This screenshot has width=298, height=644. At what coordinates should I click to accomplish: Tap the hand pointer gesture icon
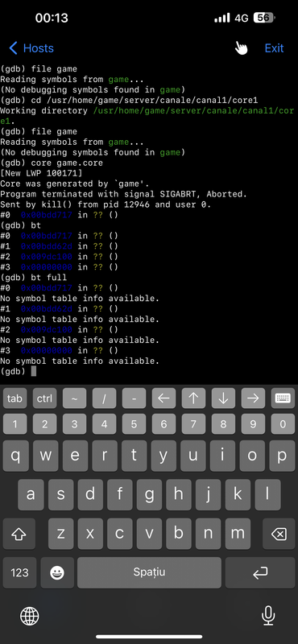[242, 48]
